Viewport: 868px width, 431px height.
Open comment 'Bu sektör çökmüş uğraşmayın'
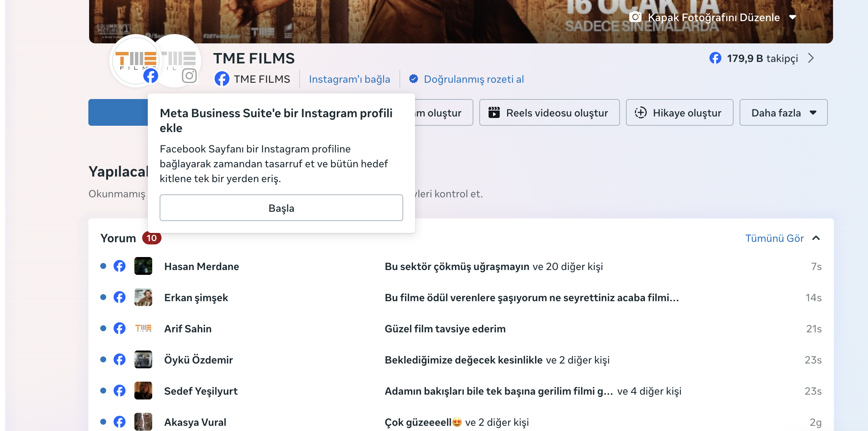click(x=457, y=266)
